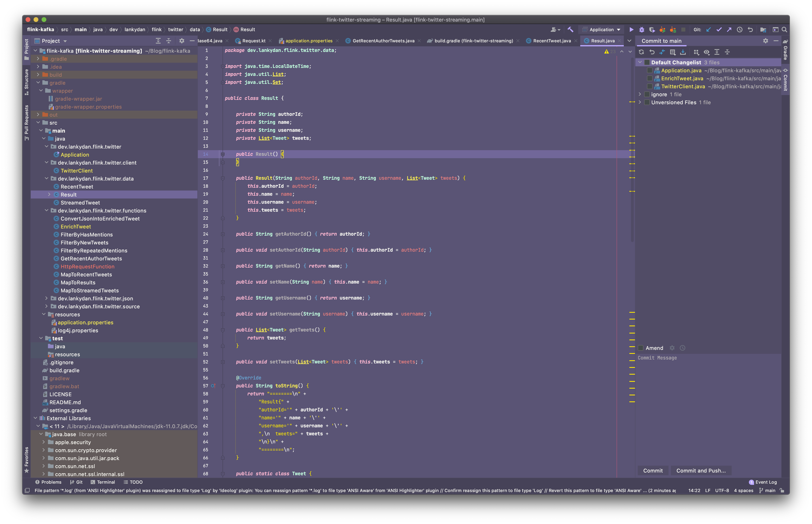Image resolution: width=812 pixels, height=524 pixels.
Task: Click the Commit button
Action: tap(653, 470)
